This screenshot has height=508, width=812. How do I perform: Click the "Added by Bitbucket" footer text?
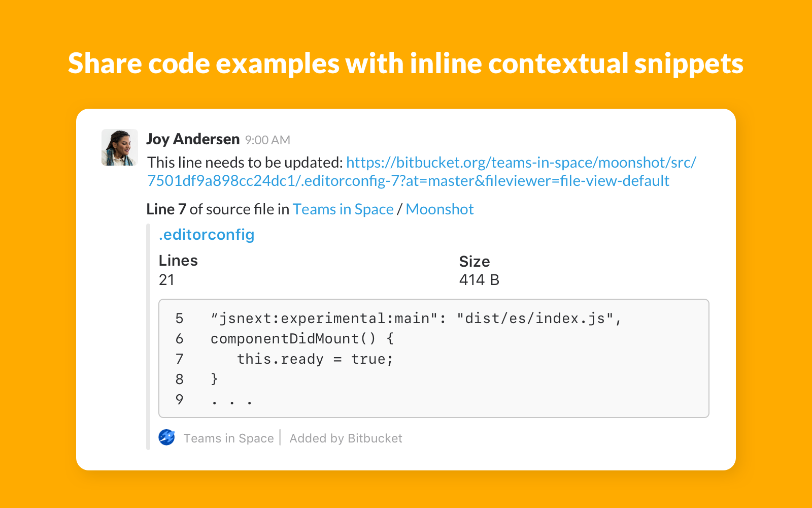[346, 438]
